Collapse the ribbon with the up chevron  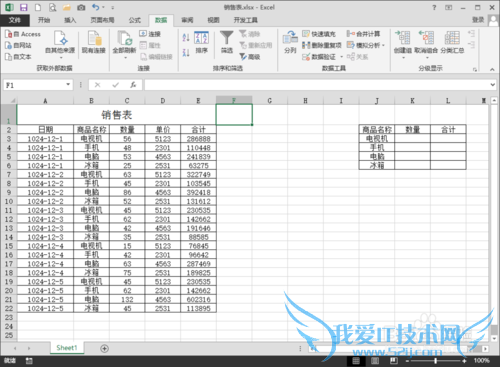(492, 69)
